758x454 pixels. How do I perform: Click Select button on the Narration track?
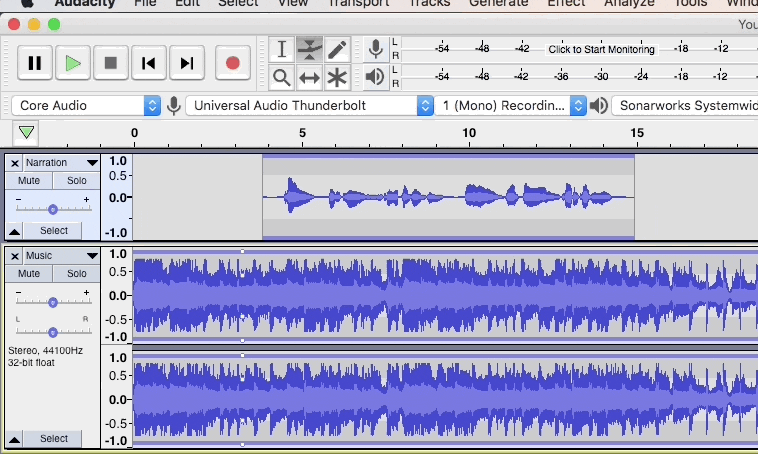pos(53,230)
